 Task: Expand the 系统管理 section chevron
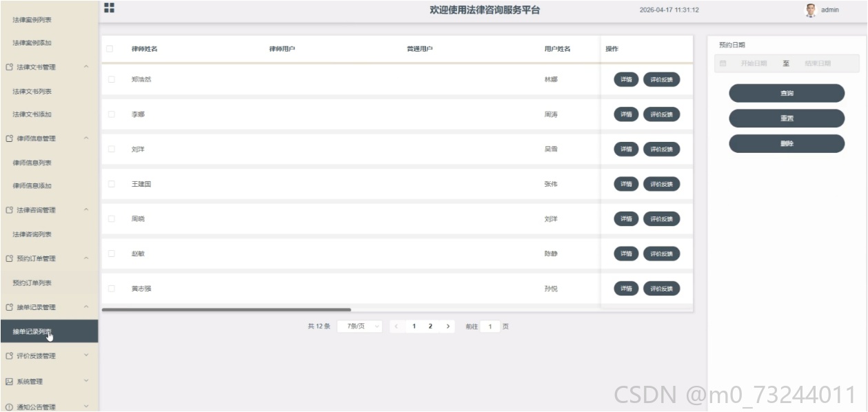click(86, 380)
